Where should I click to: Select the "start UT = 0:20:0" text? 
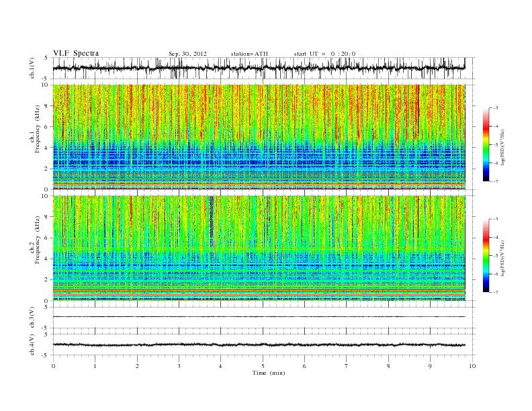[x=324, y=54]
